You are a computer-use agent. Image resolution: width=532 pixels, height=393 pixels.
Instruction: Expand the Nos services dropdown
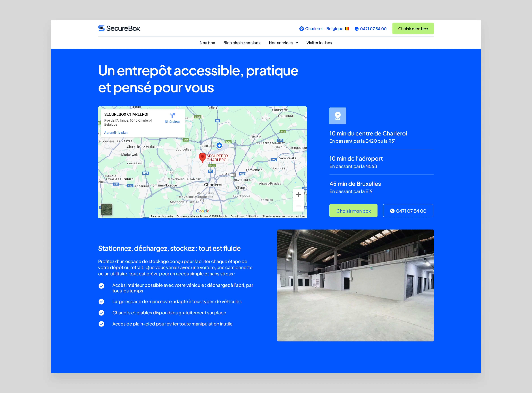click(x=283, y=43)
